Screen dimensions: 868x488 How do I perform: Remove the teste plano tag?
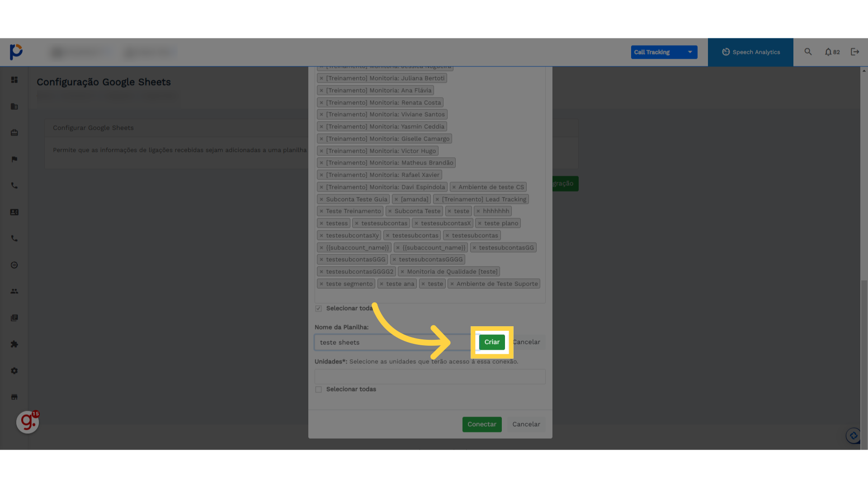(480, 223)
